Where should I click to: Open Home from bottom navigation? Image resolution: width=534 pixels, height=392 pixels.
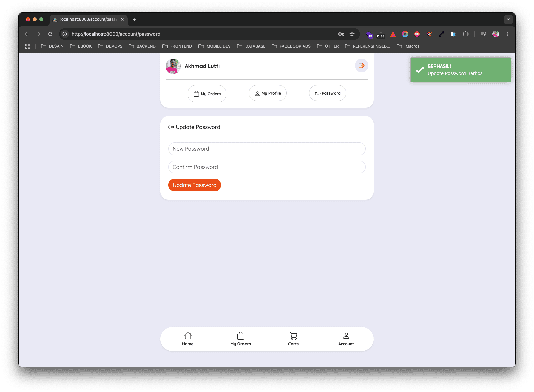click(188, 339)
